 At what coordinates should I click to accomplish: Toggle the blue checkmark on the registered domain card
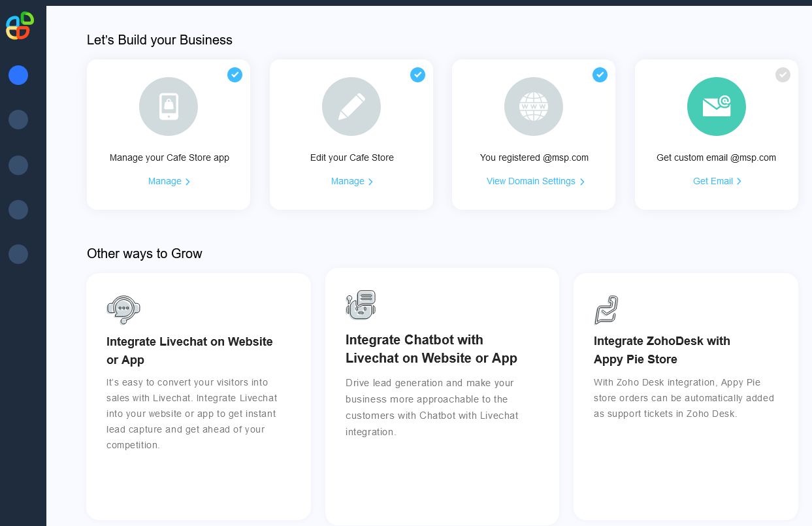(x=600, y=75)
